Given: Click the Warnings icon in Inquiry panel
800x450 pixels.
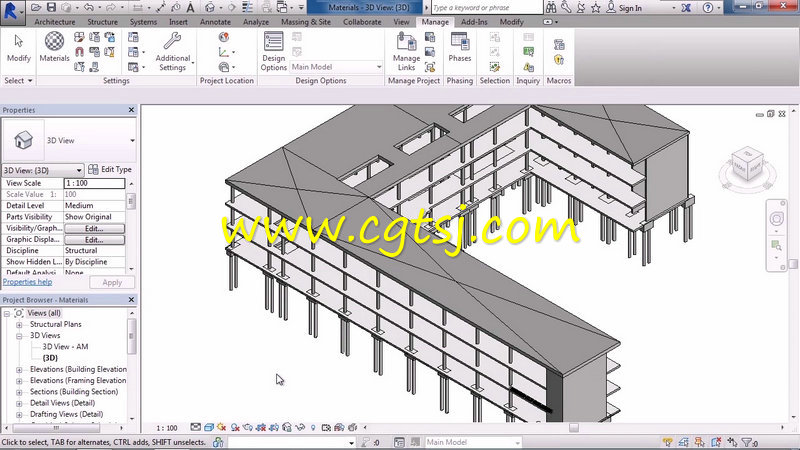Looking at the screenshot, I should click(529, 67).
